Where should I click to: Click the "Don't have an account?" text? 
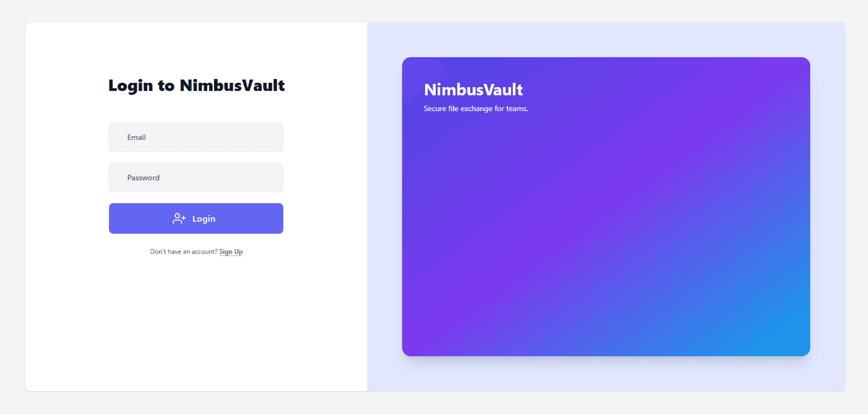tap(184, 252)
